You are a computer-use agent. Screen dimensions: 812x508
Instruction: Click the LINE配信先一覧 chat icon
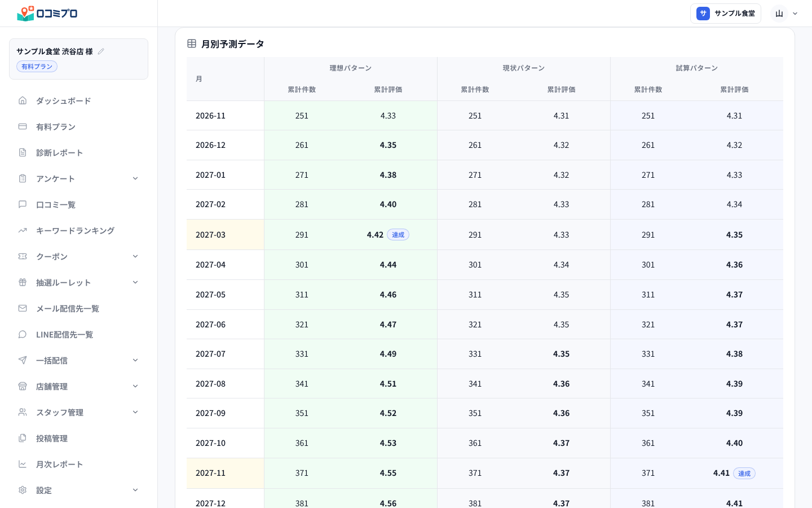pyautogui.click(x=23, y=334)
